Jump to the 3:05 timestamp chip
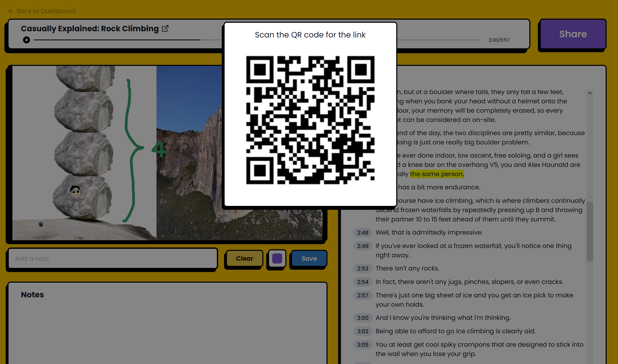The image size is (618, 364). [363, 345]
